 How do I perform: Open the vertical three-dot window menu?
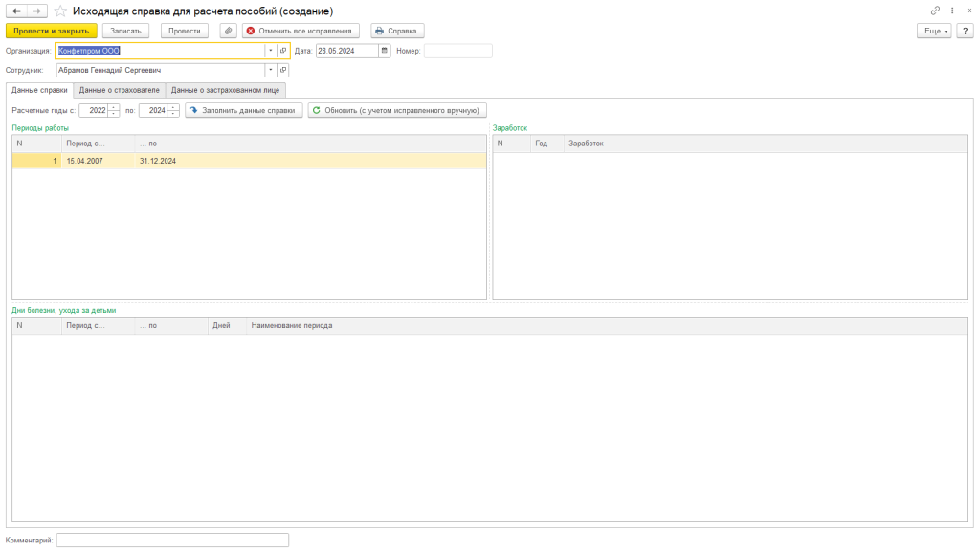click(x=952, y=11)
